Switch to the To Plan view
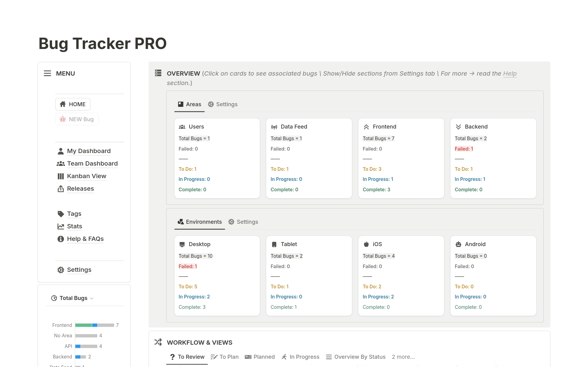Image resolution: width=588 pixels, height=367 pixels. (224, 357)
